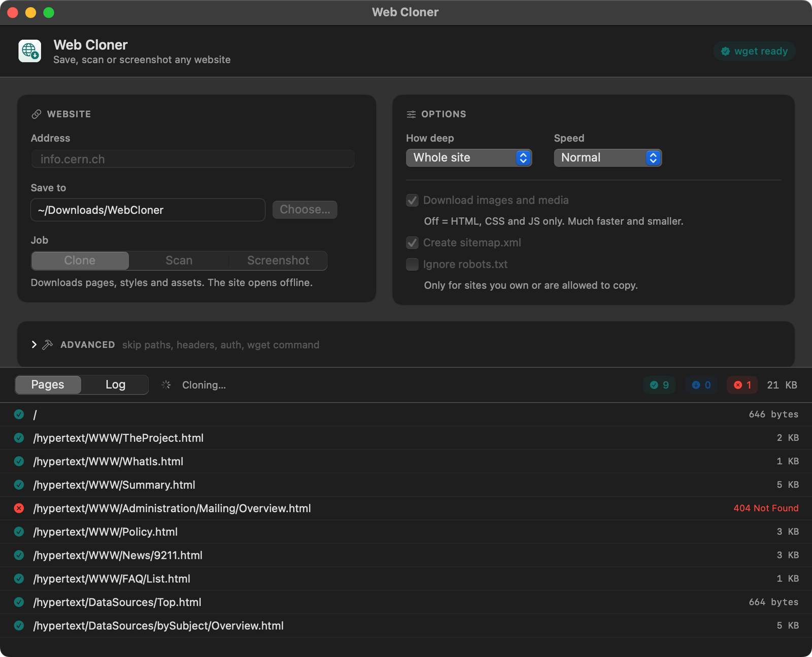Click the green check icon for TheProject.html

point(19,438)
